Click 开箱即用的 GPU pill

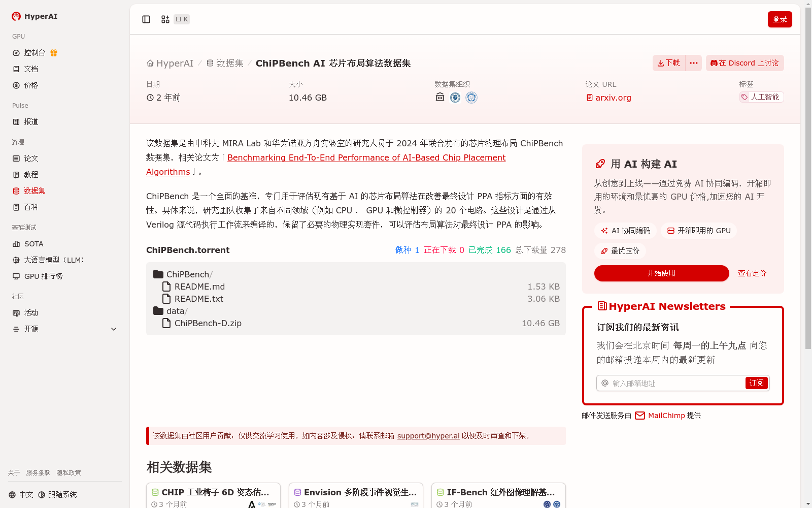pyautogui.click(x=699, y=231)
